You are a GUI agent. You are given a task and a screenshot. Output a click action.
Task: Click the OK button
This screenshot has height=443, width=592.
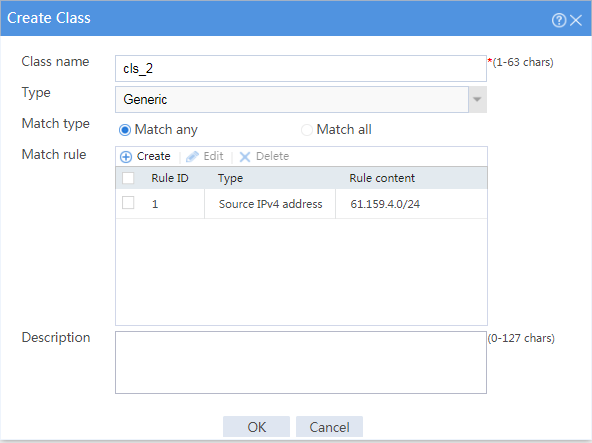(256, 427)
